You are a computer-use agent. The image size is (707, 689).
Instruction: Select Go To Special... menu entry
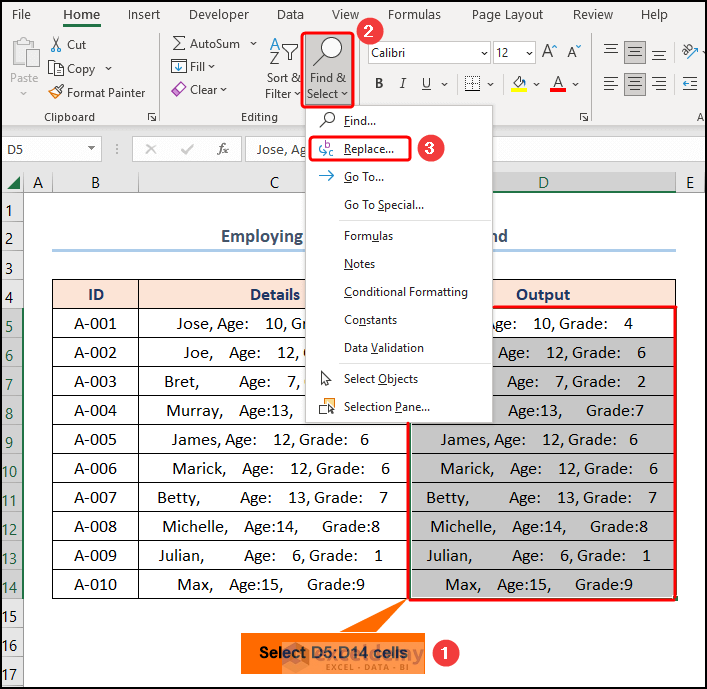point(384,205)
